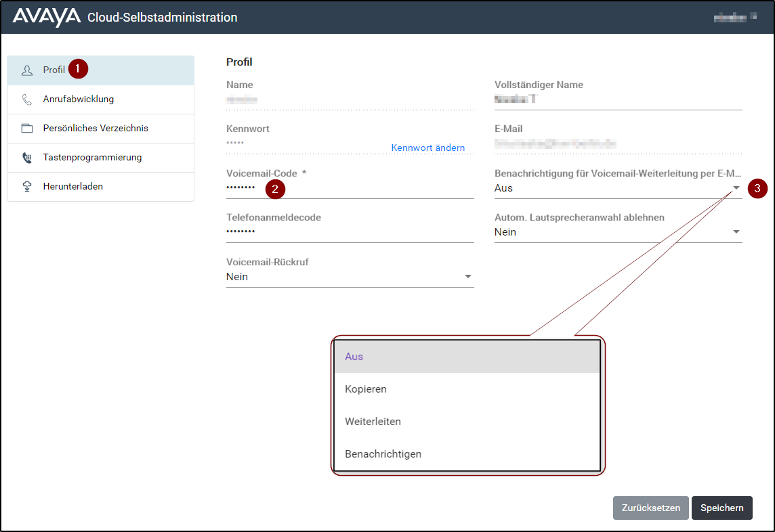The height and width of the screenshot is (532, 775).
Task: Click the Speichern button
Action: click(x=721, y=508)
